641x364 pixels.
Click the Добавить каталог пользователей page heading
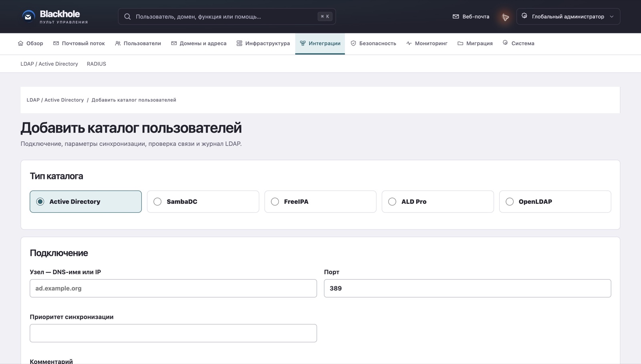pos(131,128)
